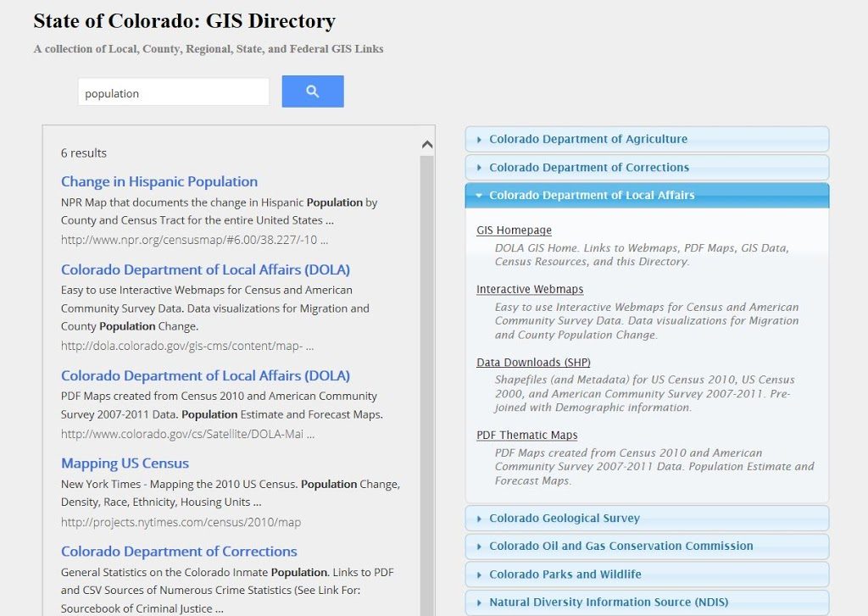Open the Data Downloads (SHP) link

coord(533,363)
